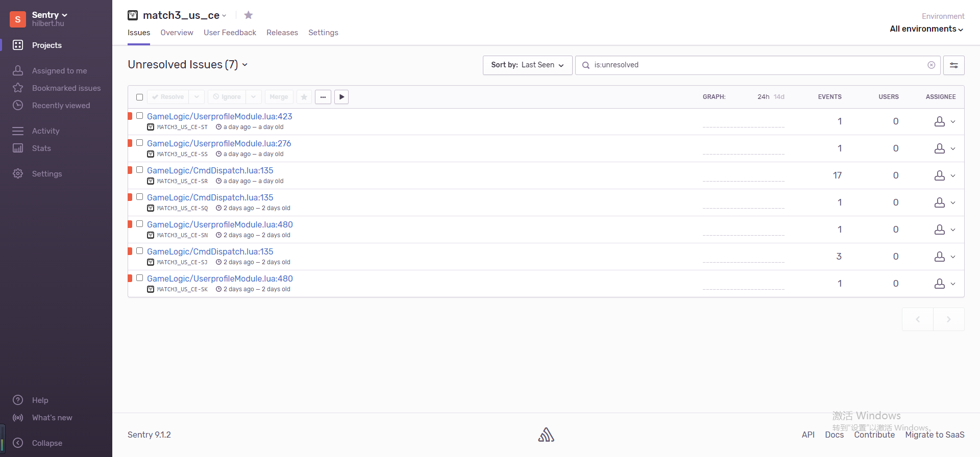
Task: Go to previous page of issues
Action: pos(918,319)
